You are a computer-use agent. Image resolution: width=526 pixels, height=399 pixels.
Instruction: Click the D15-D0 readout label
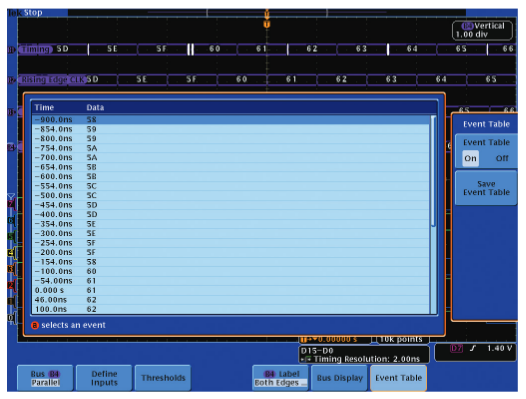pos(317,351)
